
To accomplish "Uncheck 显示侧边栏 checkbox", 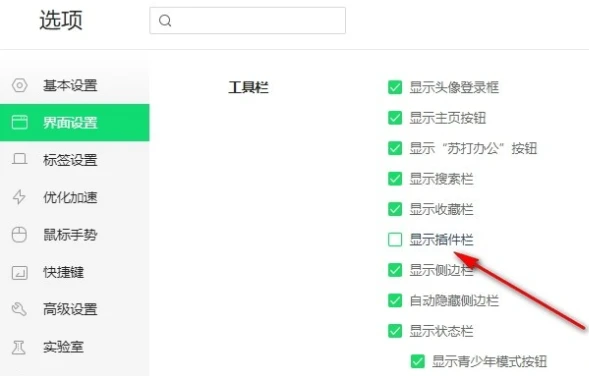I will coord(395,270).
